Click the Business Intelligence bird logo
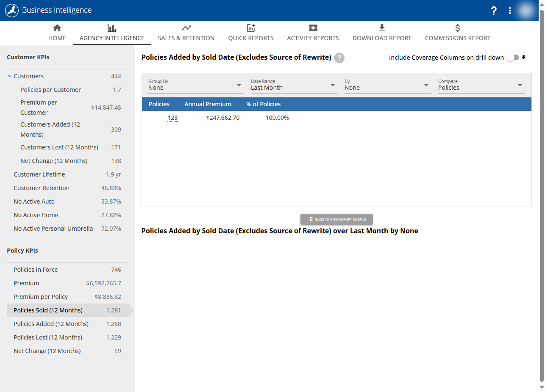The image size is (545, 392). (12, 11)
